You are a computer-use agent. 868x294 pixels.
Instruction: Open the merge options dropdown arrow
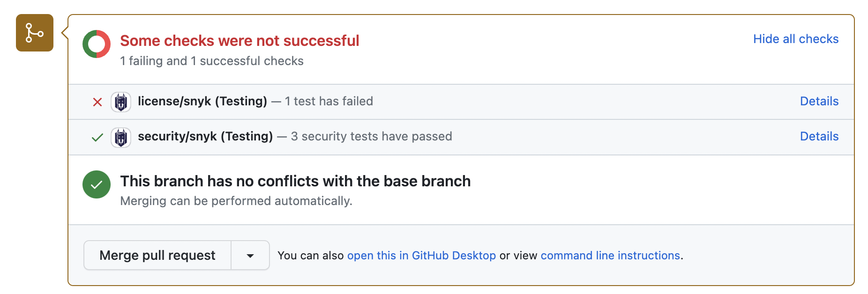coord(250,255)
